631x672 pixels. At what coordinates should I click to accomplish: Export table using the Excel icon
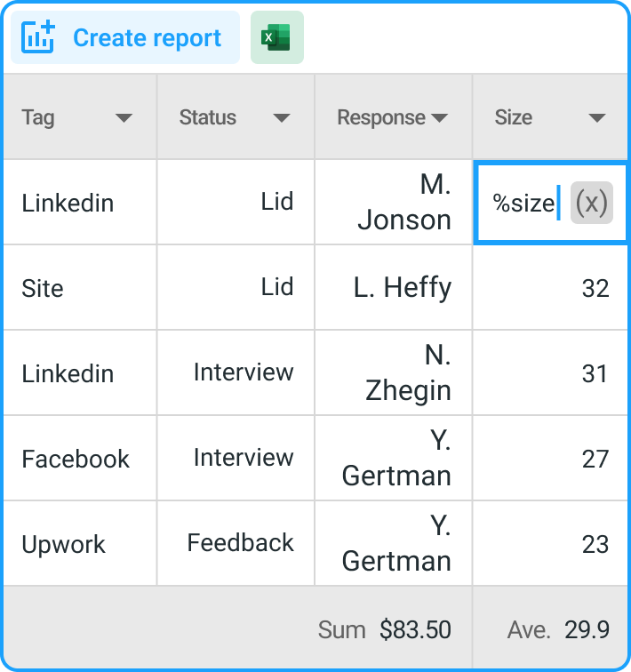coord(276,37)
